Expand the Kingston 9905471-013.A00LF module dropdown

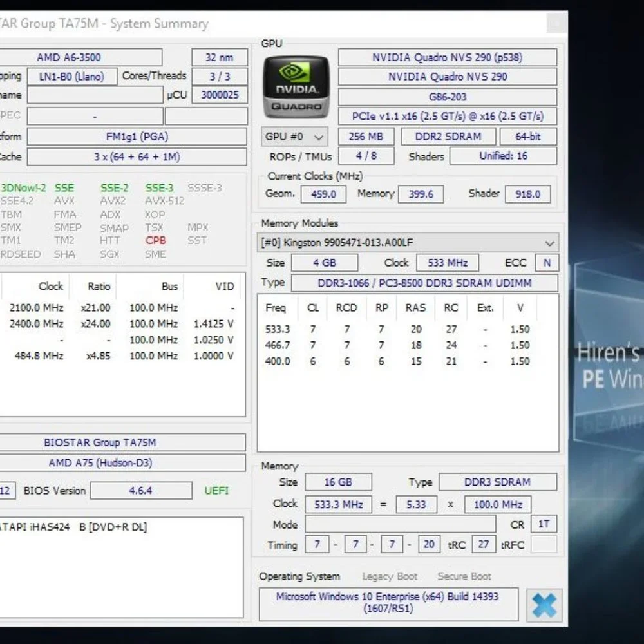[x=408, y=242]
